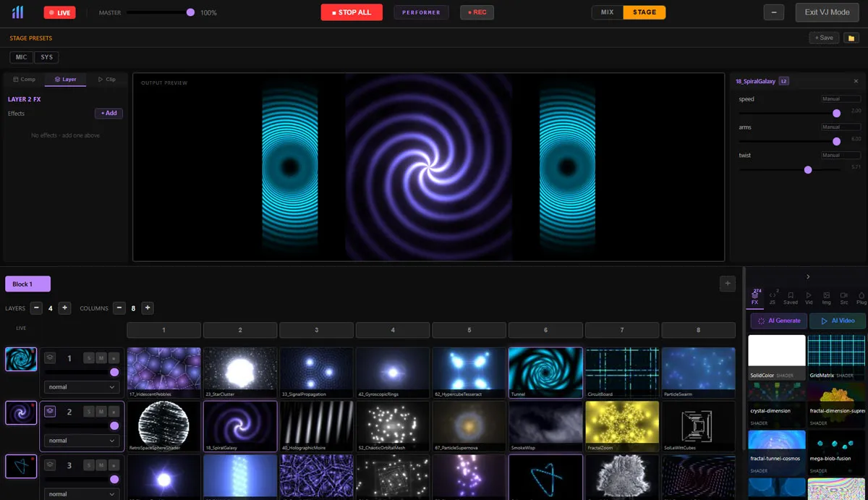Open speed parameter Manual dropdown
The image size is (868, 500).
(x=841, y=99)
